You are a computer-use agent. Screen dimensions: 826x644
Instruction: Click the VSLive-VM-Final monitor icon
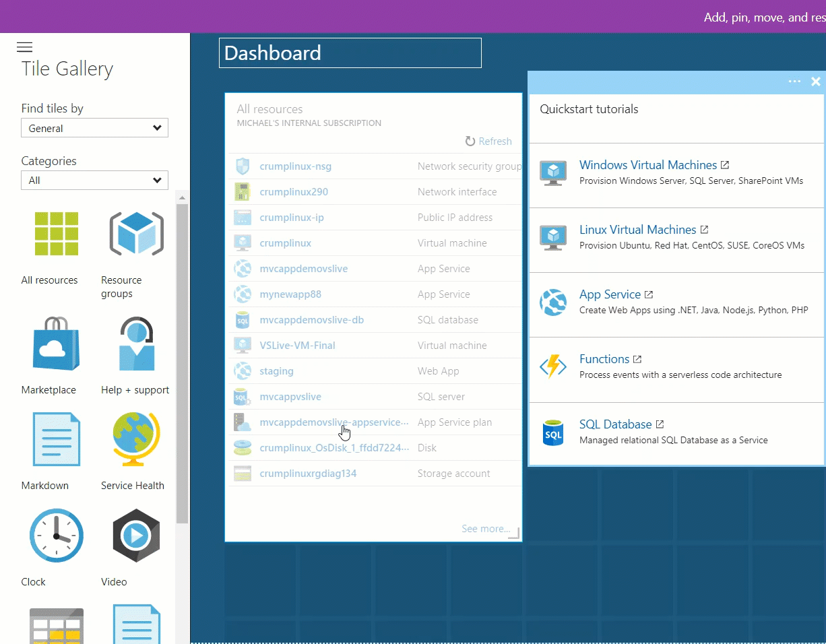(x=242, y=346)
